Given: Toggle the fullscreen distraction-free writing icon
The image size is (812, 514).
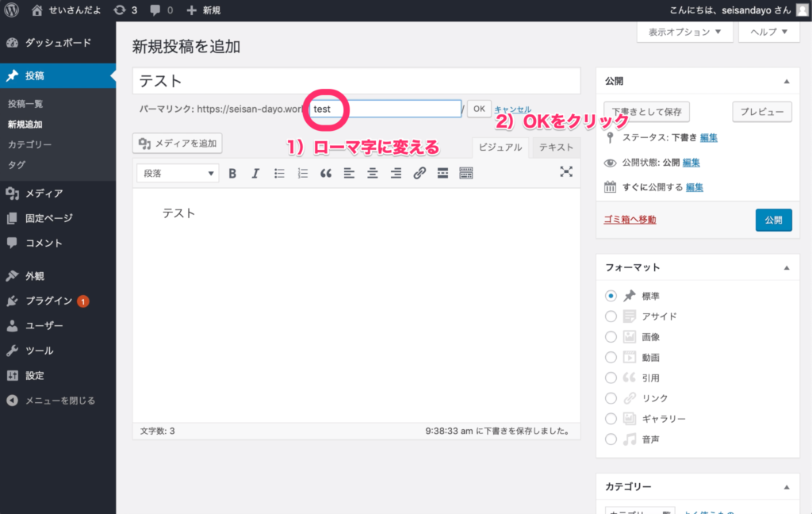Looking at the screenshot, I should point(566,171).
